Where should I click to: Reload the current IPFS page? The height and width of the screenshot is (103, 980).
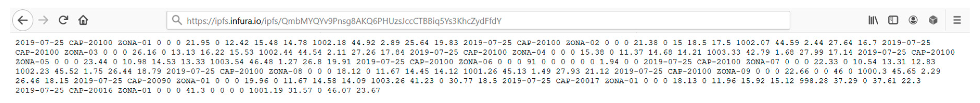coord(63,20)
